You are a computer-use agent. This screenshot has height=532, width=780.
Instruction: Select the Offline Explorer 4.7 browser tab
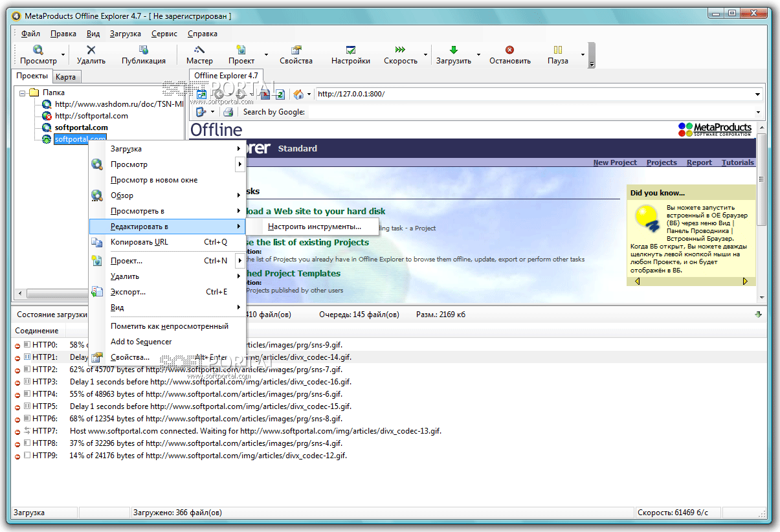point(226,76)
